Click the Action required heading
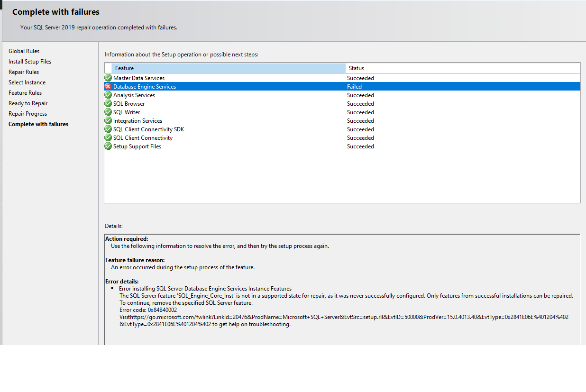The image size is (586, 392). click(127, 239)
